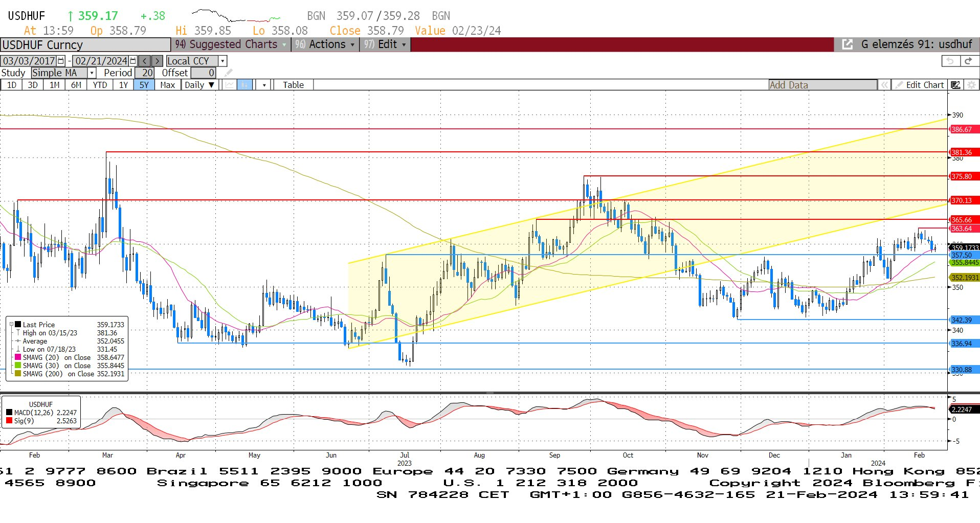The image size is (980, 523).
Task: Select the 1Y time range tab
Action: tap(123, 85)
